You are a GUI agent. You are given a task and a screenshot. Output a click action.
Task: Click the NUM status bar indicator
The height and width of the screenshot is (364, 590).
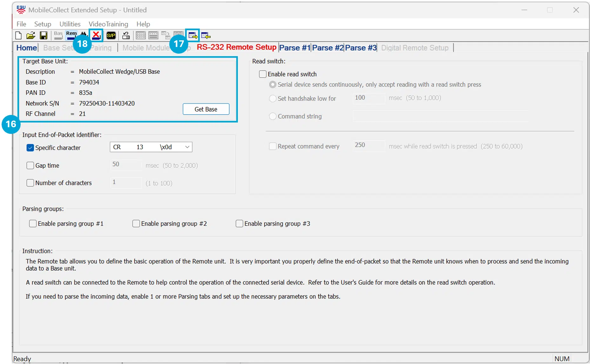[562, 359]
